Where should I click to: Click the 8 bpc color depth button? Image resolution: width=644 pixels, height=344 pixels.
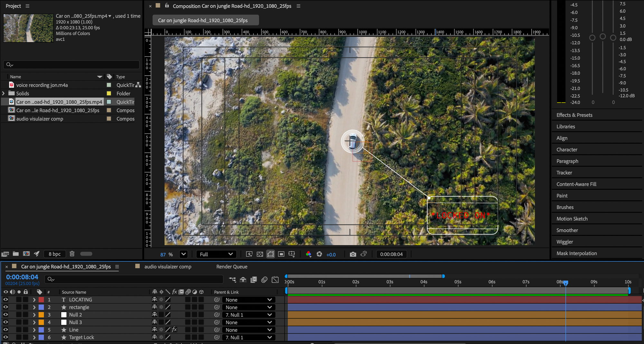coord(54,254)
